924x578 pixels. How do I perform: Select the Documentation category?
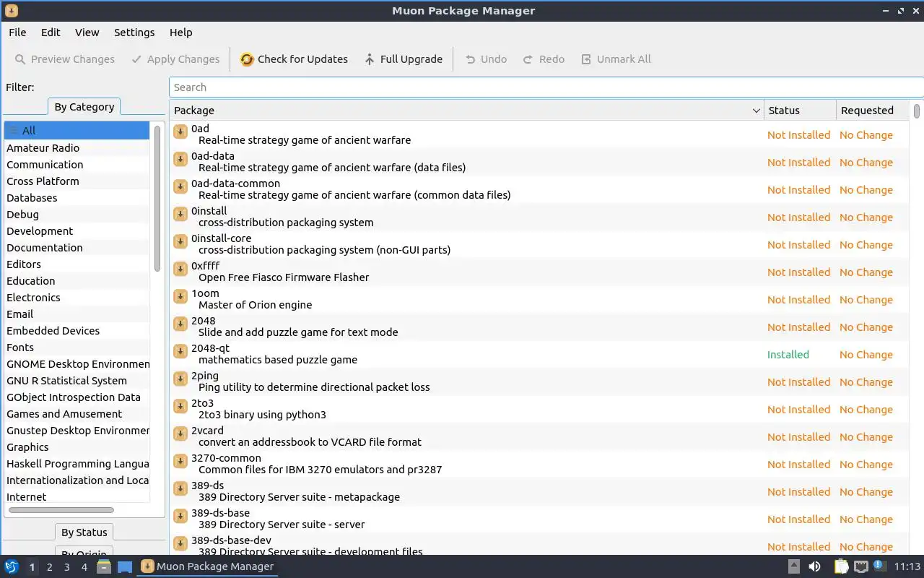click(77, 248)
